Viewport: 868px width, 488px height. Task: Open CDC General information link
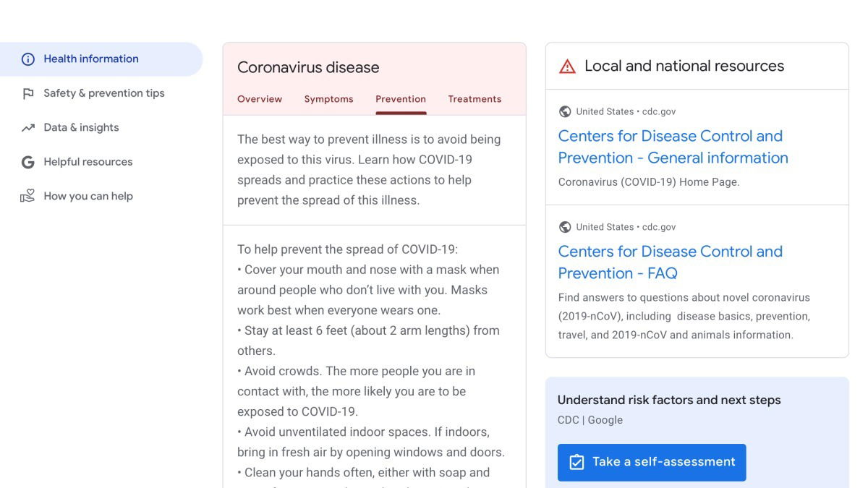(x=673, y=147)
